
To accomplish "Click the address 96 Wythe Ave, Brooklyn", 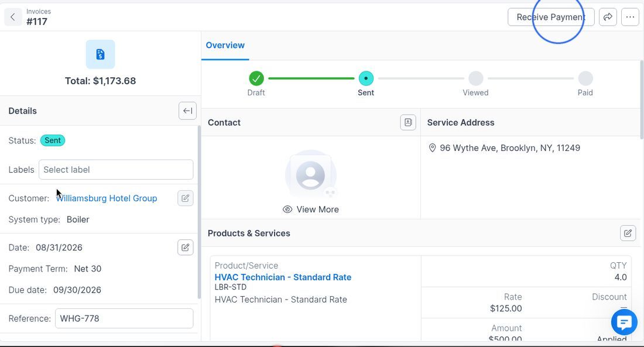I will click(510, 148).
